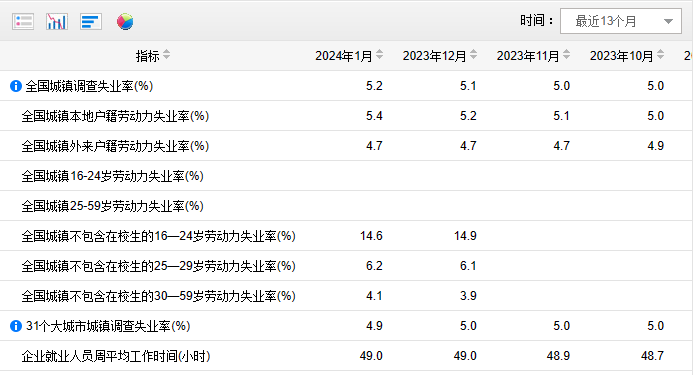Select 企业就业人员周平均工作时间(小时) row label
Image resolution: width=697 pixels, height=375 pixels.
pos(116,356)
